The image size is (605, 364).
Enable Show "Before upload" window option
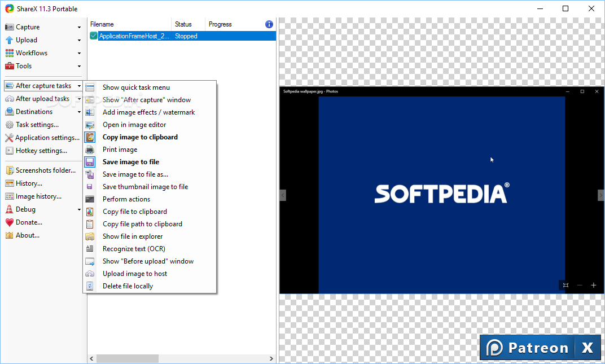[x=148, y=261]
